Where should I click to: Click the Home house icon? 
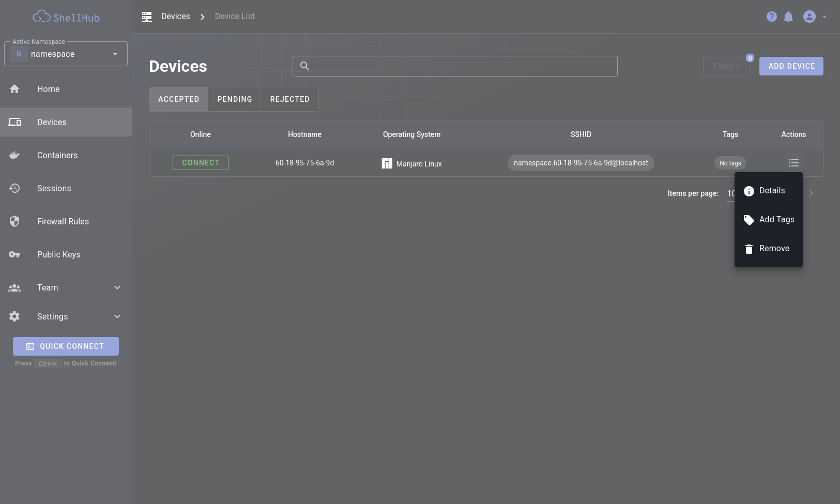pyautogui.click(x=14, y=89)
